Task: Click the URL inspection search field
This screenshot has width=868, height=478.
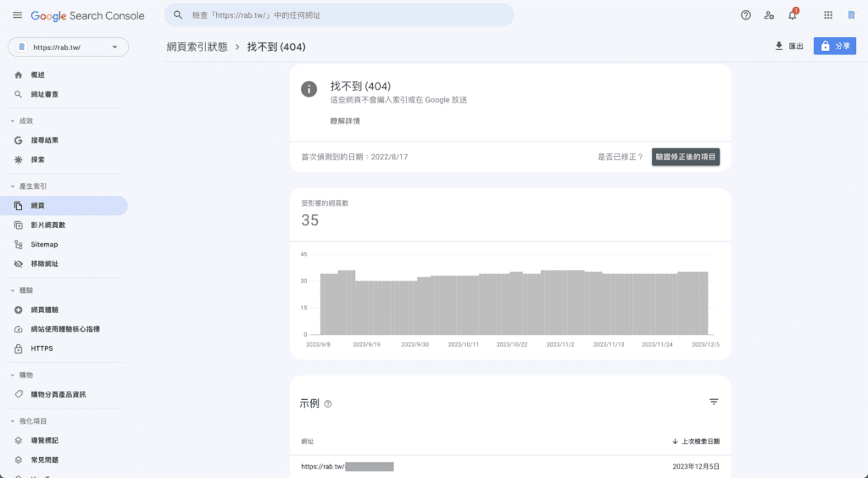Action: pos(339,15)
